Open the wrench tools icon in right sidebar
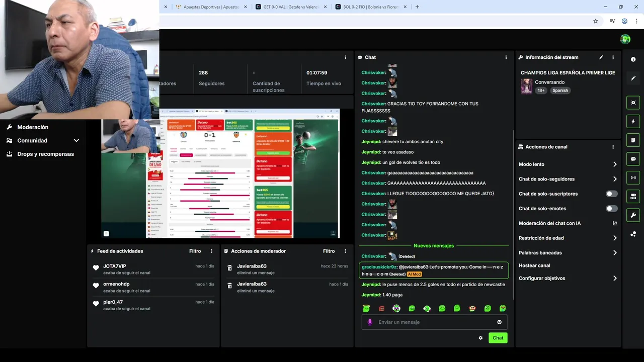The height and width of the screenshot is (362, 644). [633, 215]
